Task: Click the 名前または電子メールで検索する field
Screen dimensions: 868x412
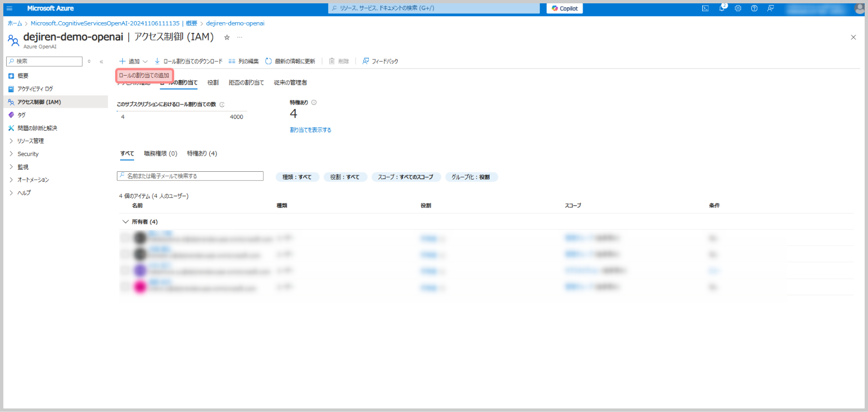Action: [x=190, y=176]
